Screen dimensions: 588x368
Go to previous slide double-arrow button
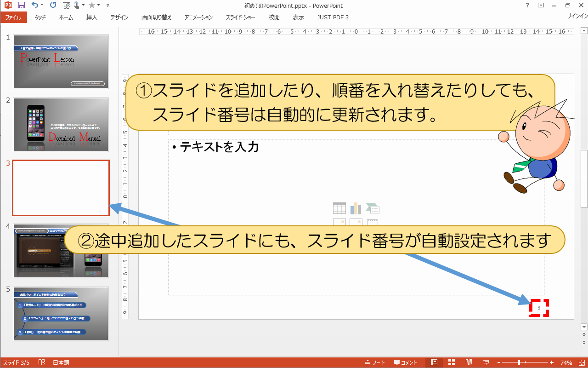coord(584,336)
